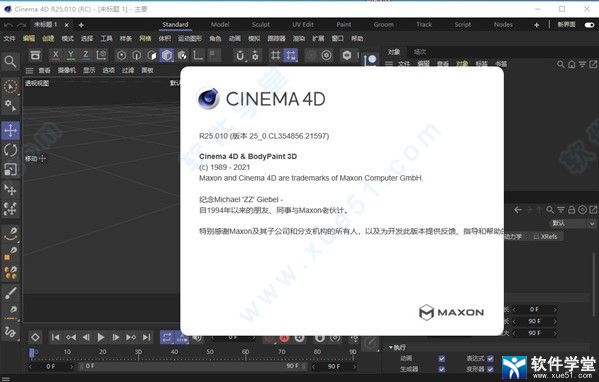Click Object Manager home icon

(x=571, y=65)
